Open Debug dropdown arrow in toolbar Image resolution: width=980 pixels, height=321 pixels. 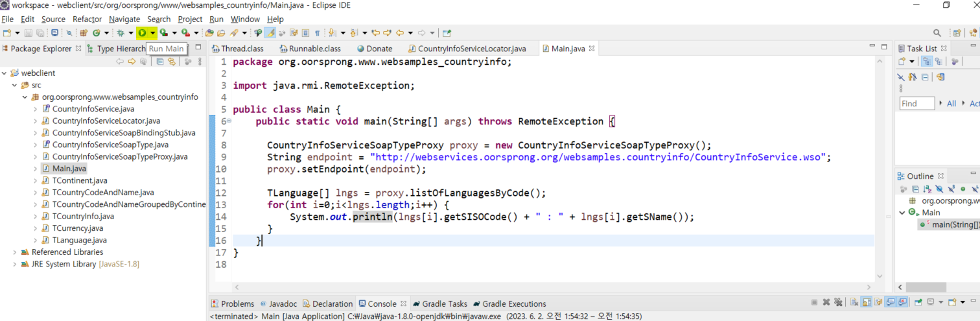click(131, 32)
